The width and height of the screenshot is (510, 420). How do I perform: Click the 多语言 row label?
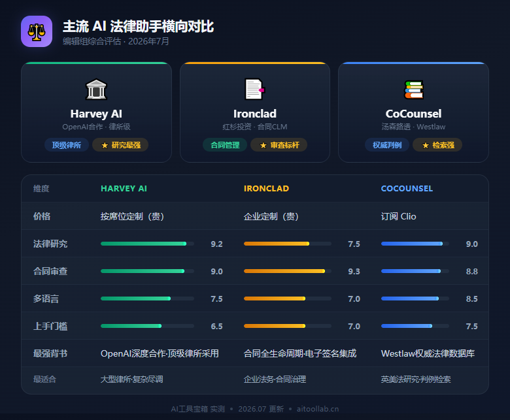(46, 299)
